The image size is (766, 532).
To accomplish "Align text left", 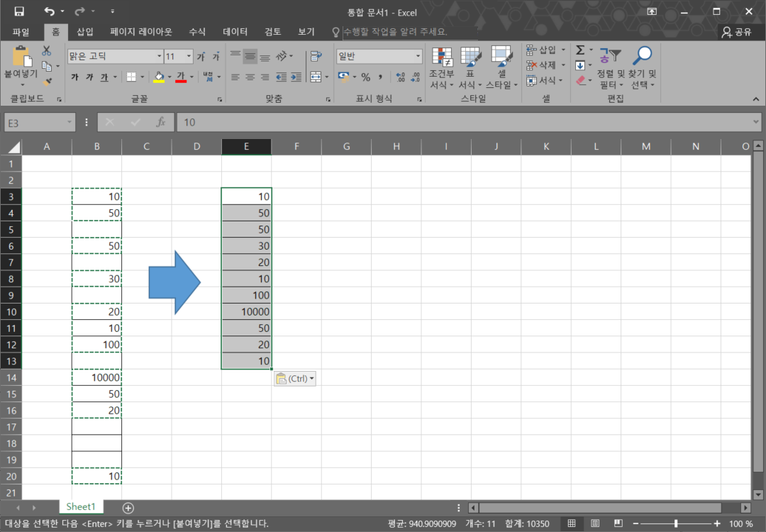I will coord(235,77).
